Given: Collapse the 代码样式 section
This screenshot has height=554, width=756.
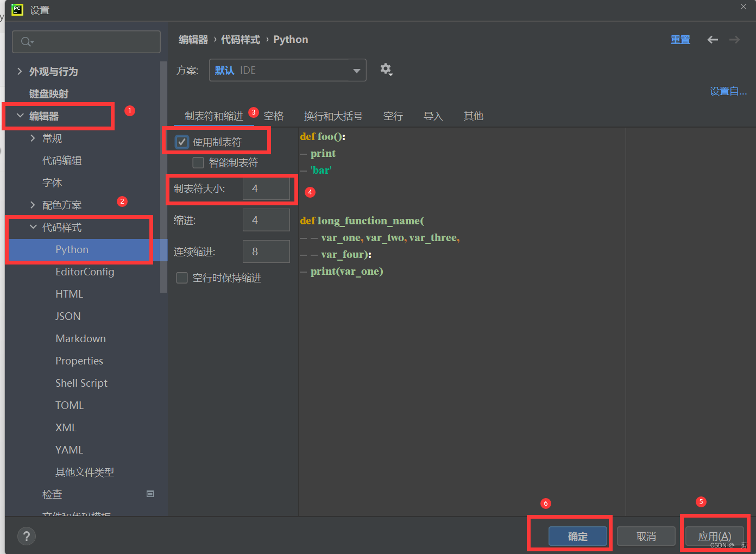Looking at the screenshot, I should 33,227.
